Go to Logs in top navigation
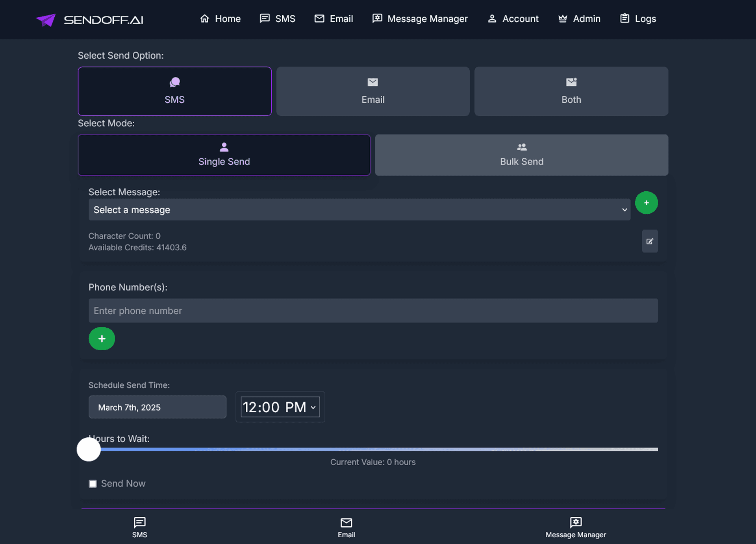Screen dimensions: 756x544 coord(638,19)
